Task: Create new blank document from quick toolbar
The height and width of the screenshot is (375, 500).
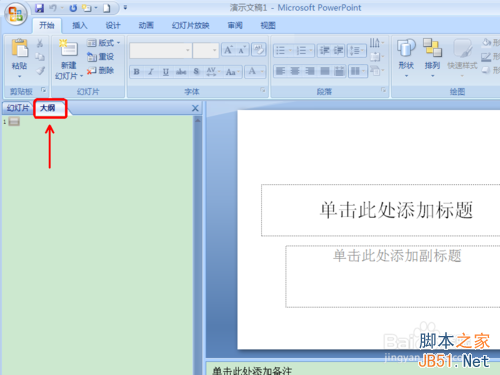Action: 106,8
